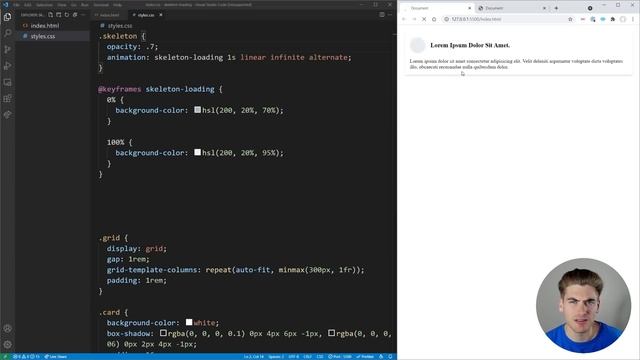Click Live Share in status bar

click(56, 357)
